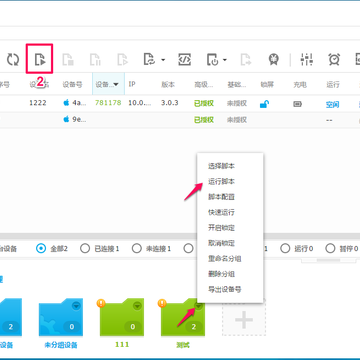
Task: Open the 未分组设备 folder group
Action: coord(61,317)
